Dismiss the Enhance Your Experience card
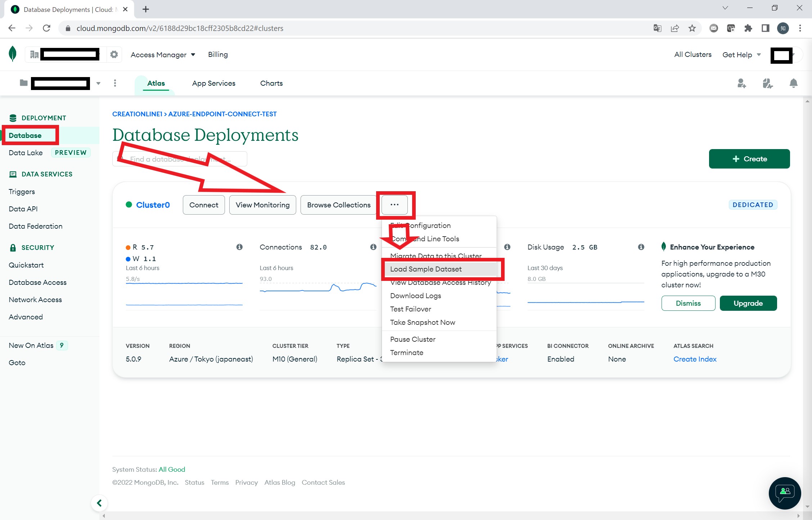This screenshot has width=812, height=520. (688, 303)
